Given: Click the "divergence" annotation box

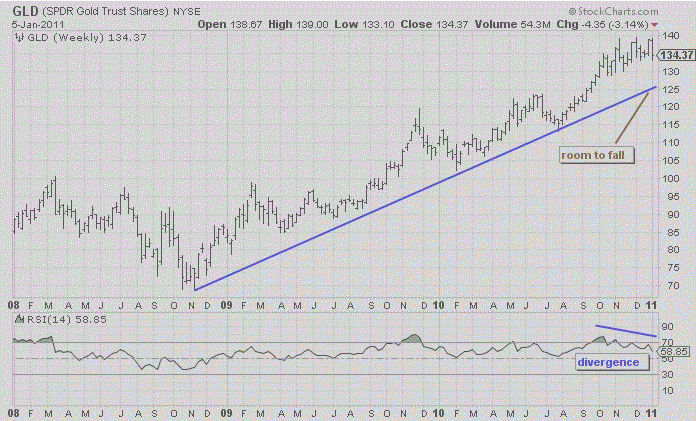Looking at the screenshot, I should tap(613, 362).
